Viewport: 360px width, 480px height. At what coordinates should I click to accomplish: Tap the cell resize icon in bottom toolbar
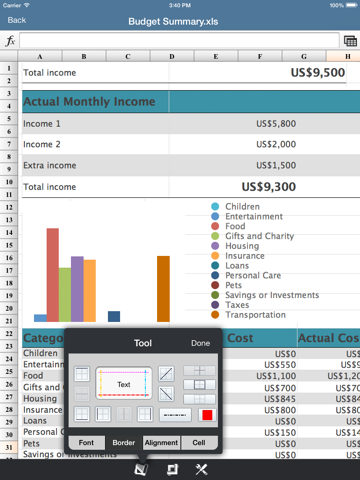pyautogui.click(x=172, y=470)
